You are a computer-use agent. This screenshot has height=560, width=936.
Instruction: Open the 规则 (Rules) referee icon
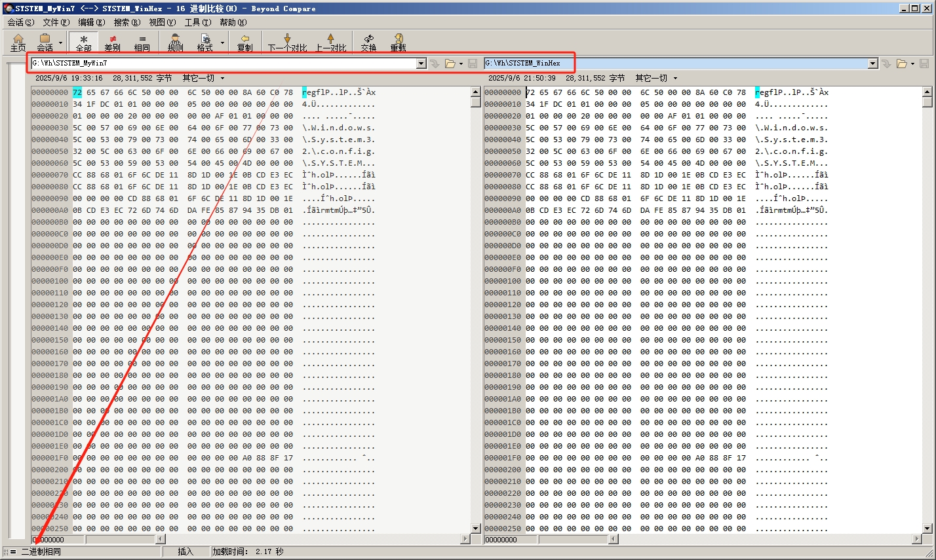pos(175,43)
